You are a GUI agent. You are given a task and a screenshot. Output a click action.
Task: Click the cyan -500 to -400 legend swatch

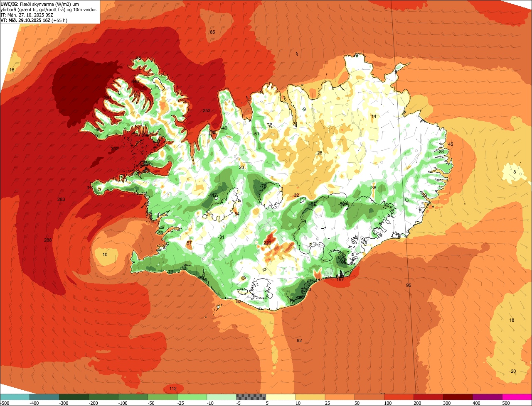(x=15, y=396)
